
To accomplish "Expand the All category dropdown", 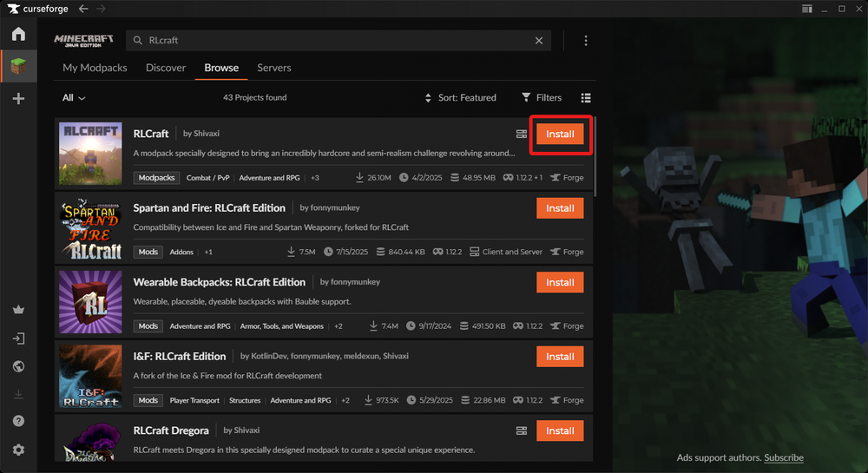I will pos(73,98).
